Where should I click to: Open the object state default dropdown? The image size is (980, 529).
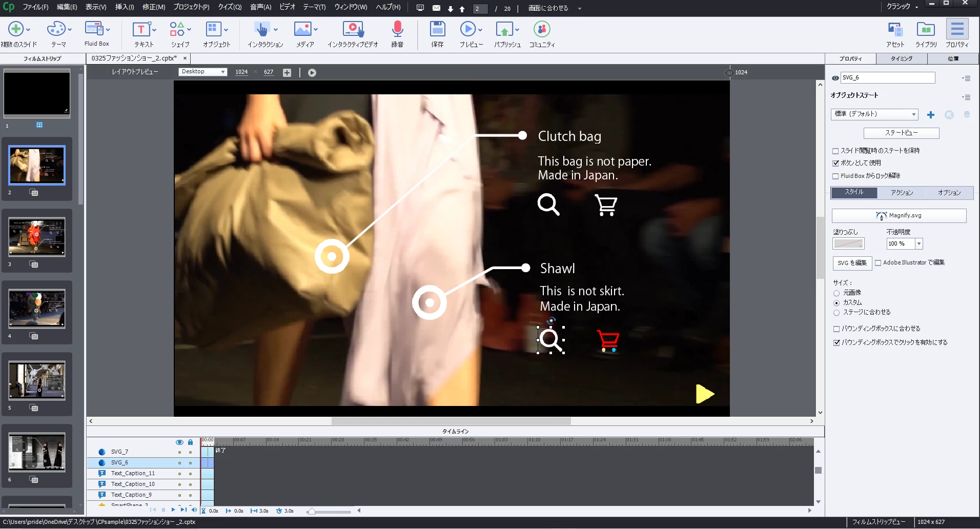click(x=874, y=114)
